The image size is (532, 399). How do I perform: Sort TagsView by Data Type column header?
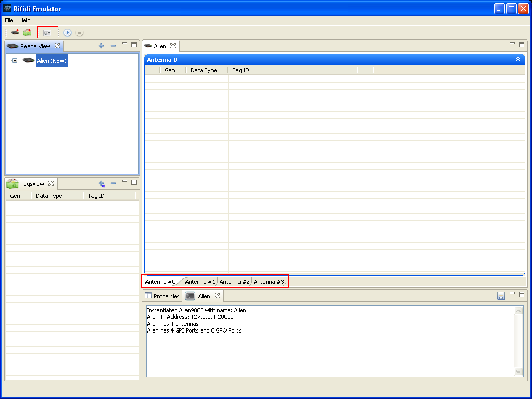coord(57,196)
